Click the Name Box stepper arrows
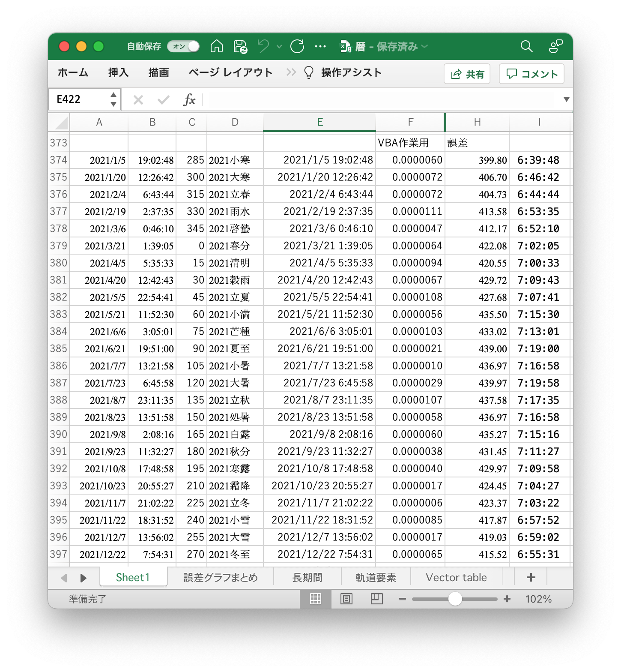 (113, 99)
